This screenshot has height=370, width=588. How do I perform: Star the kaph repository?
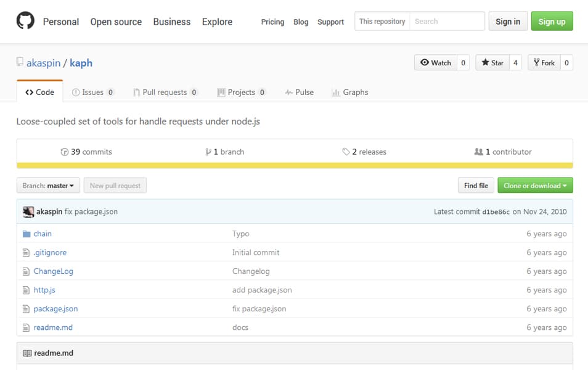click(x=492, y=62)
